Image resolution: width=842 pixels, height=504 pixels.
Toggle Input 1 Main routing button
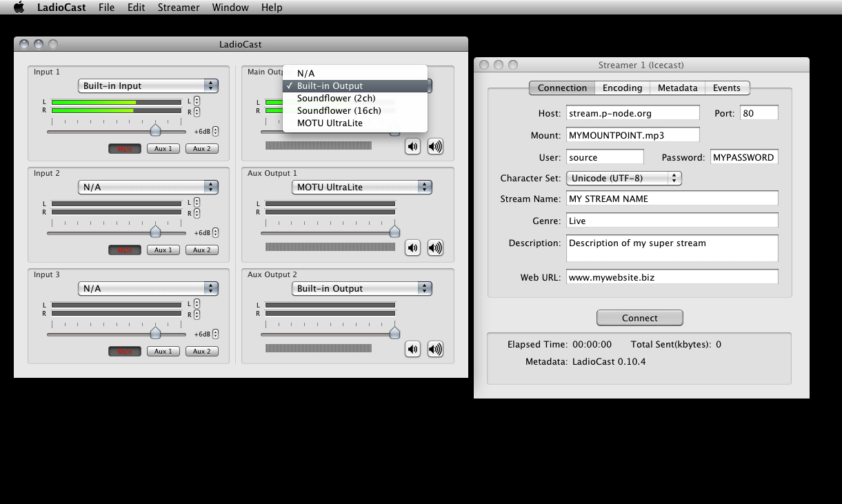point(125,149)
